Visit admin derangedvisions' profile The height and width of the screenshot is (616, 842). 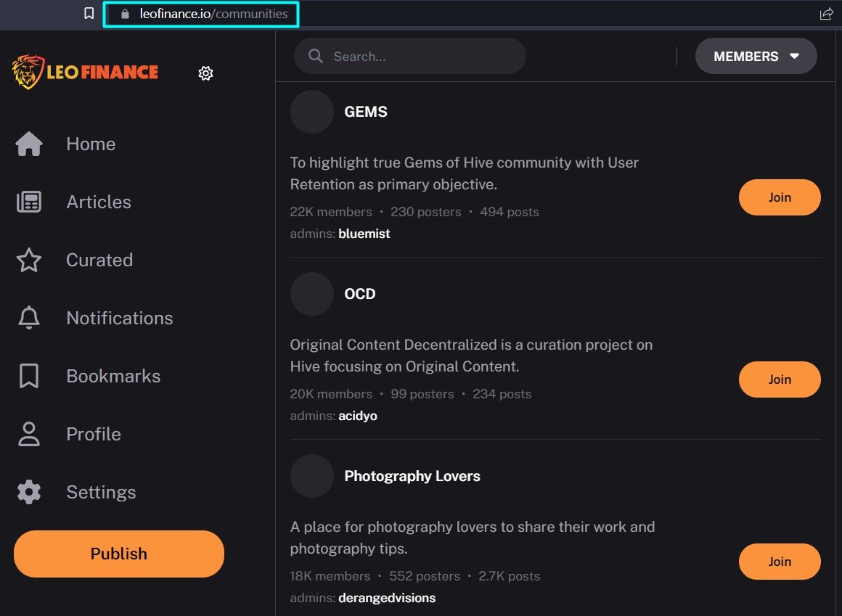(387, 598)
